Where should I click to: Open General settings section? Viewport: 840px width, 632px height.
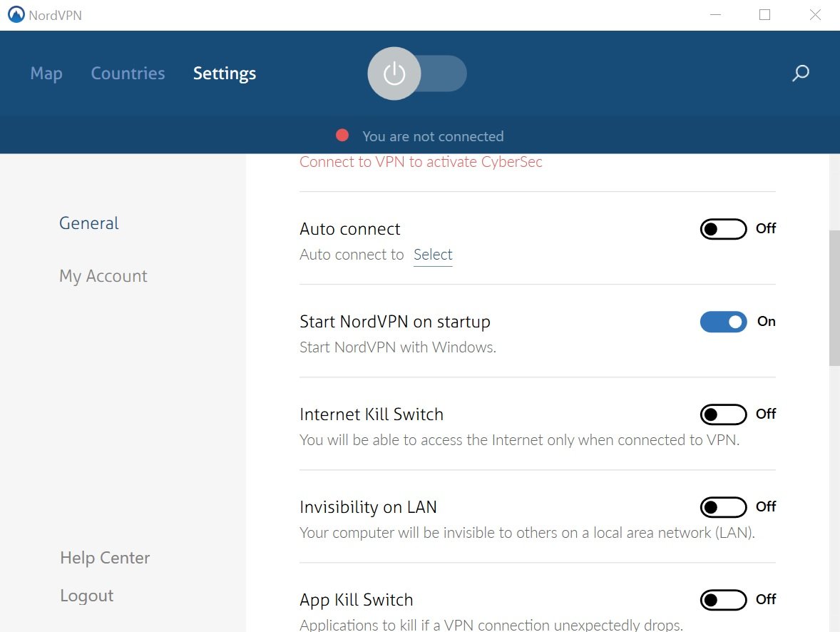click(x=89, y=223)
